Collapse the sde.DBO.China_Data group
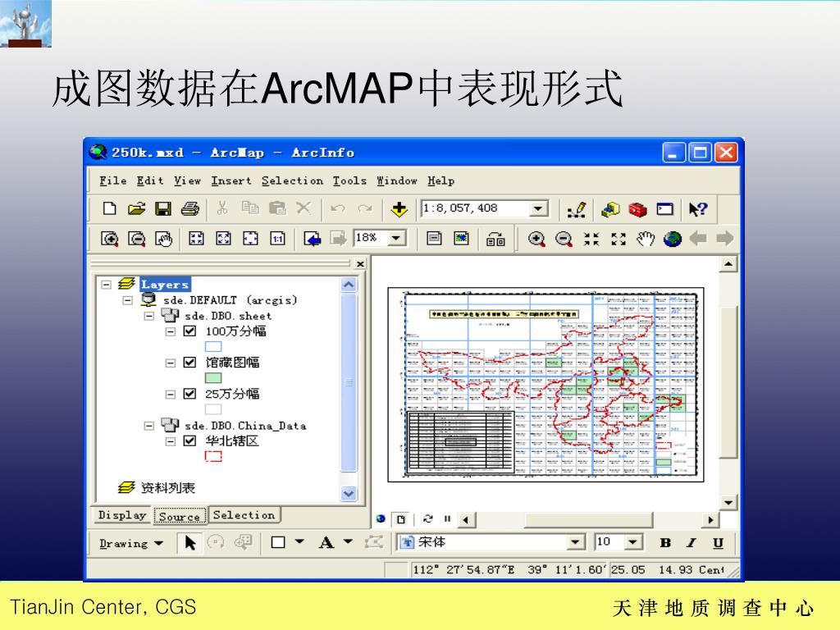Screen dimensions: 840x630 [149, 426]
